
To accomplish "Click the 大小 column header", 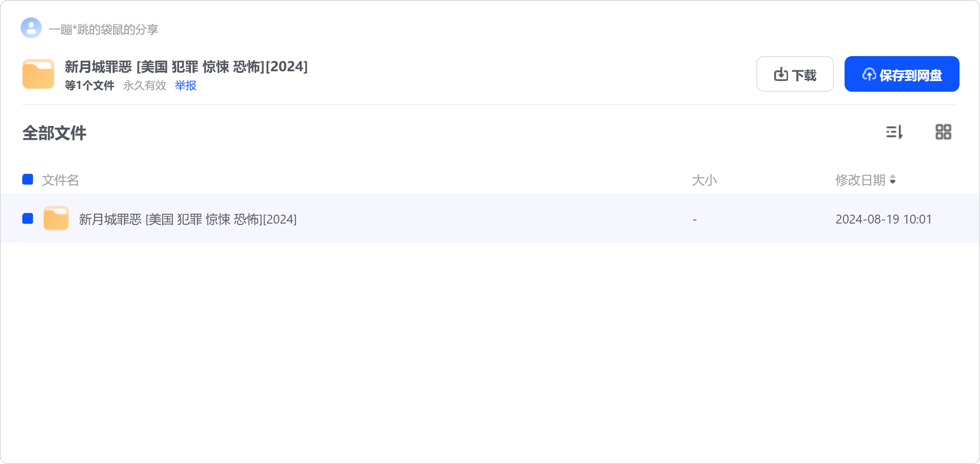I will click(704, 180).
